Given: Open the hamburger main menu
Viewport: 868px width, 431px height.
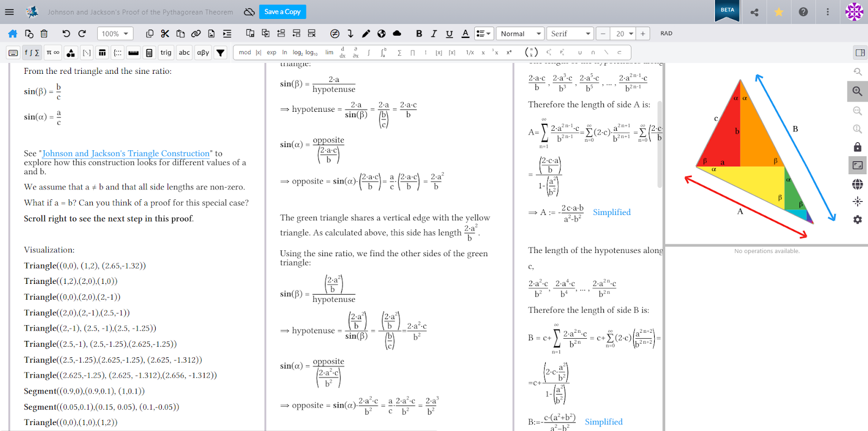Looking at the screenshot, I should (9, 11).
